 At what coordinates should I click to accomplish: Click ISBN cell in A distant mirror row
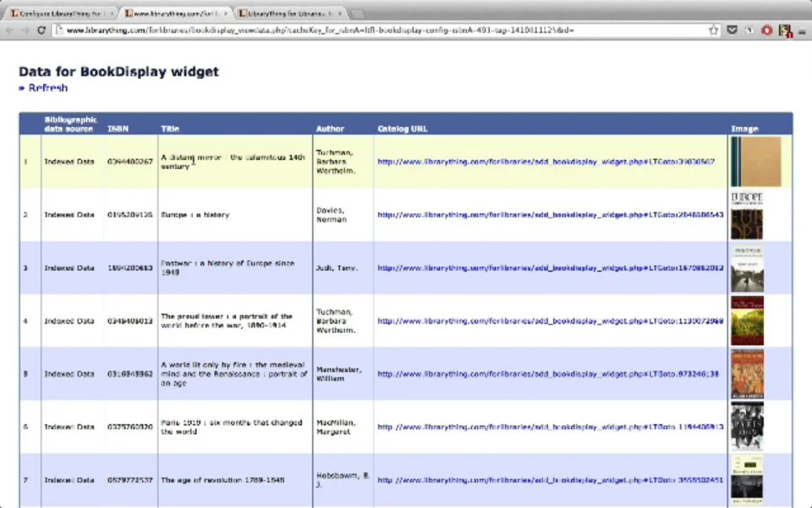(130, 162)
